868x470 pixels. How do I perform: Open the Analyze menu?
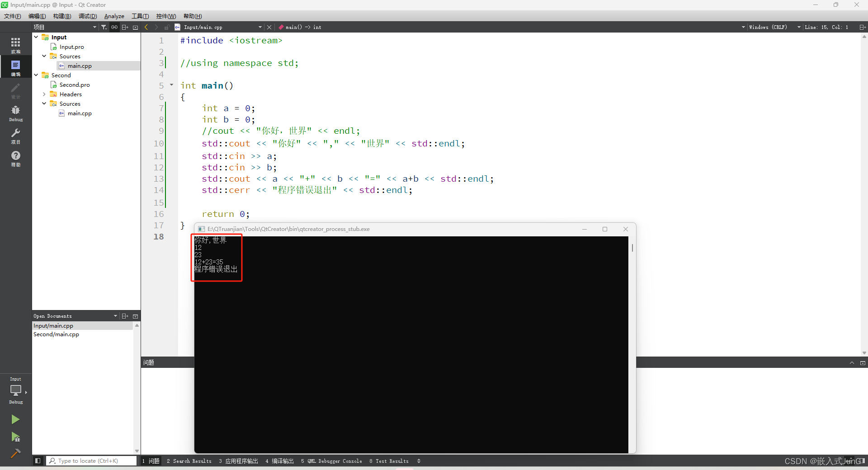coord(114,16)
